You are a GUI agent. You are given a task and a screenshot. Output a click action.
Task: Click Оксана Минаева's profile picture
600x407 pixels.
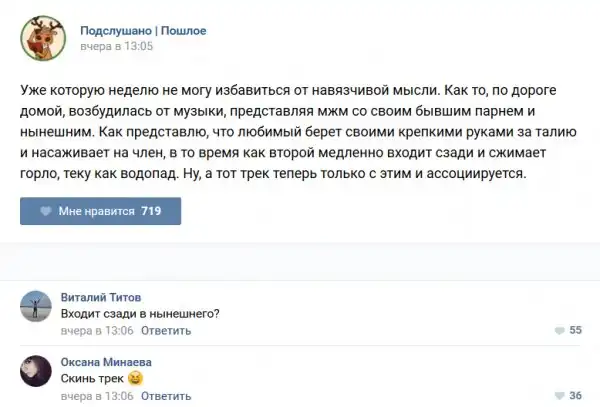39,373
